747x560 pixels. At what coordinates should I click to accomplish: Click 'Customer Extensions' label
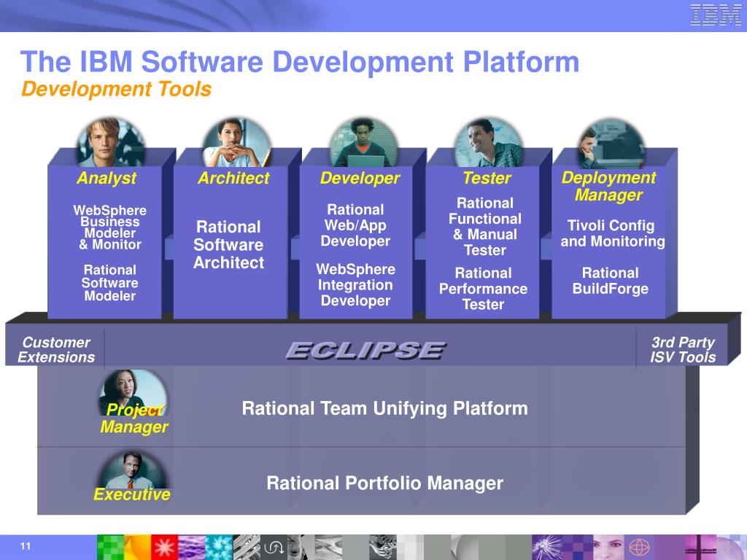pos(56,349)
